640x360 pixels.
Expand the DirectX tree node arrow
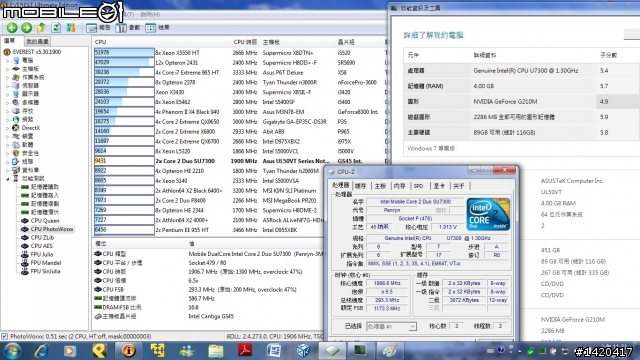tap(7, 128)
